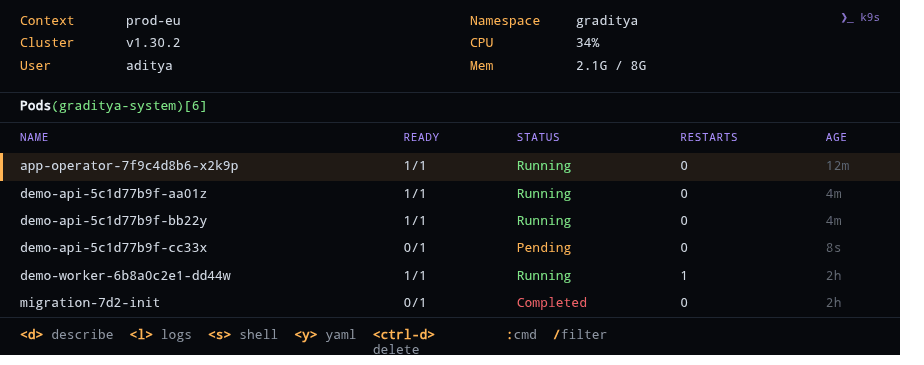Select pod demo-worker-6b8a0c2e1-dd44w
924x365 pixels.
click(x=450, y=276)
